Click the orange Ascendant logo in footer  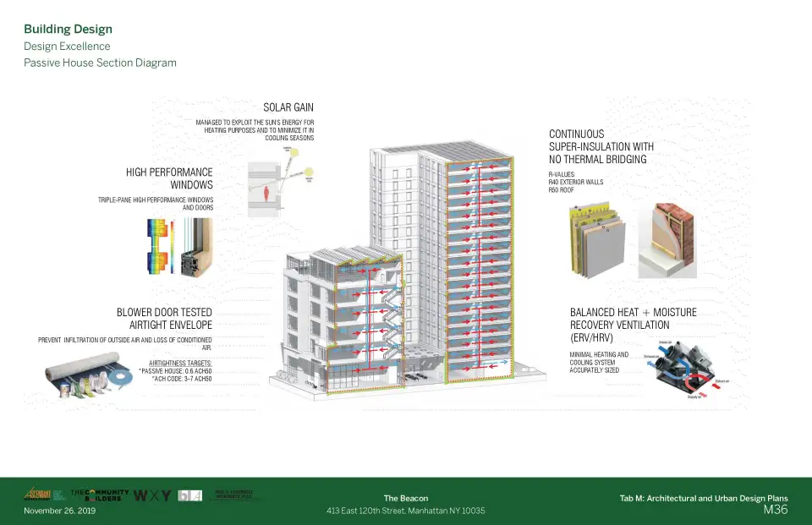tap(39, 495)
